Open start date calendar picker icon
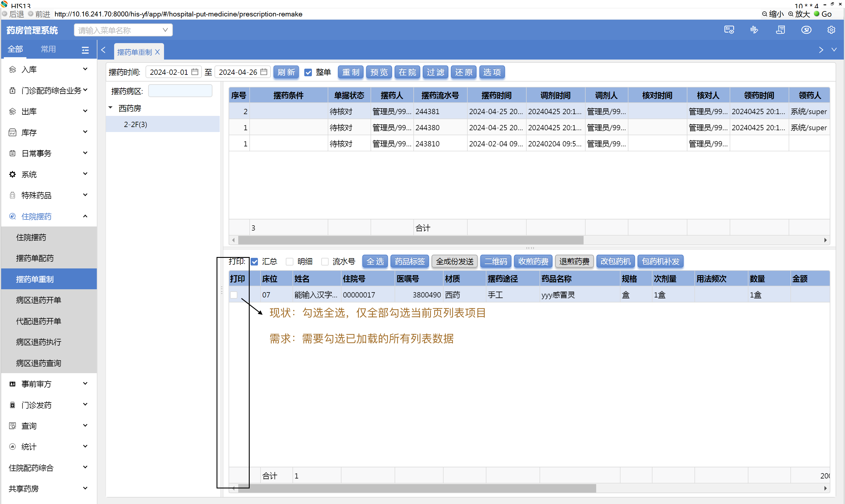Viewport: 845px width, 504px height. pos(195,72)
